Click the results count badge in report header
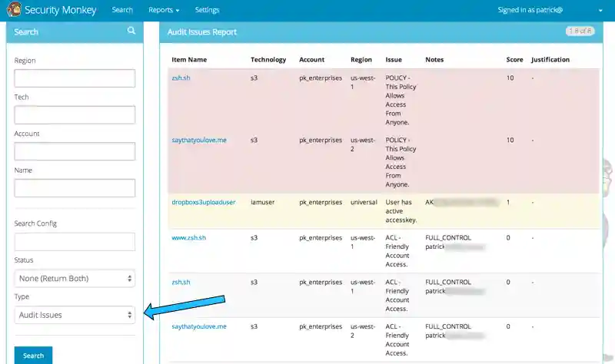This screenshot has height=364, width=615. point(580,31)
